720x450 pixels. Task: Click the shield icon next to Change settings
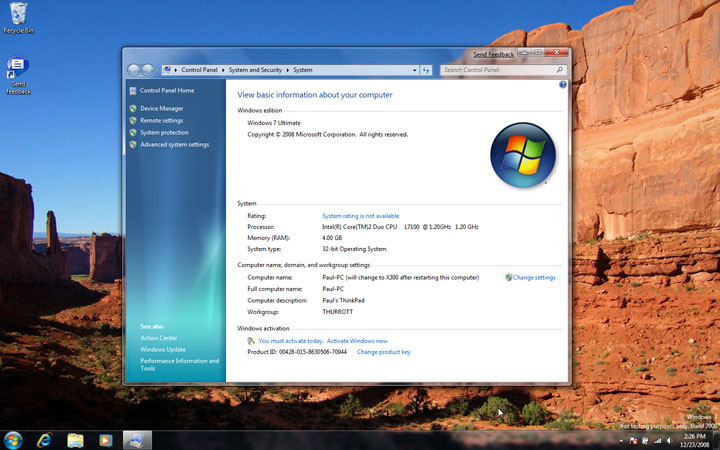(x=508, y=277)
